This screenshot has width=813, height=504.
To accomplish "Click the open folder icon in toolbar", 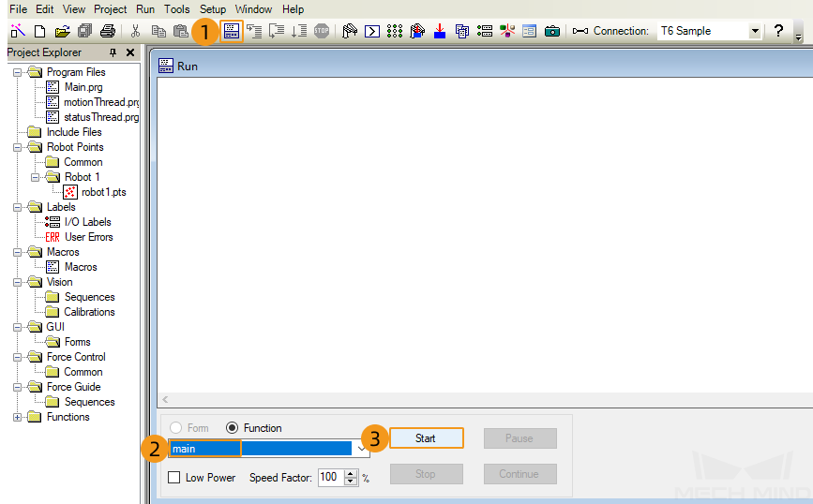I will click(62, 31).
